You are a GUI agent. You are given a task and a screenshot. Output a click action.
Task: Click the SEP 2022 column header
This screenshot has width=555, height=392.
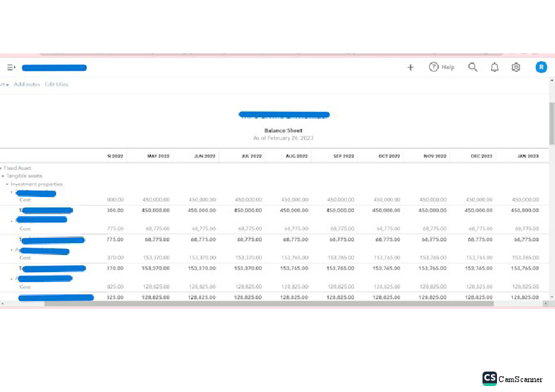tap(343, 156)
